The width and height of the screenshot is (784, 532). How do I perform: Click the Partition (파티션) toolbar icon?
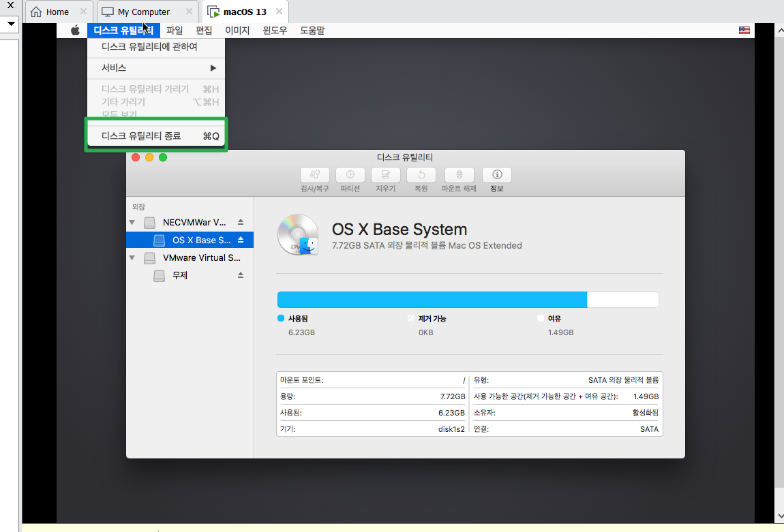[350, 175]
